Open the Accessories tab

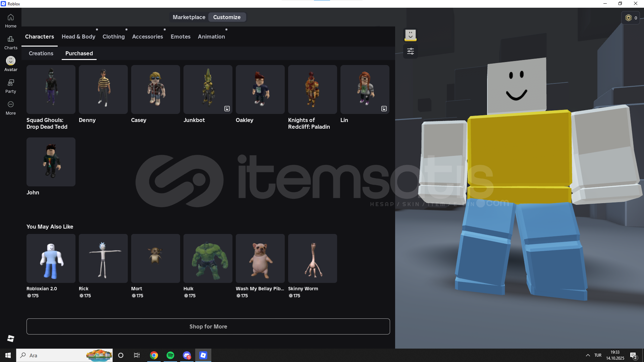pyautogui.click(x=147, y=37)
